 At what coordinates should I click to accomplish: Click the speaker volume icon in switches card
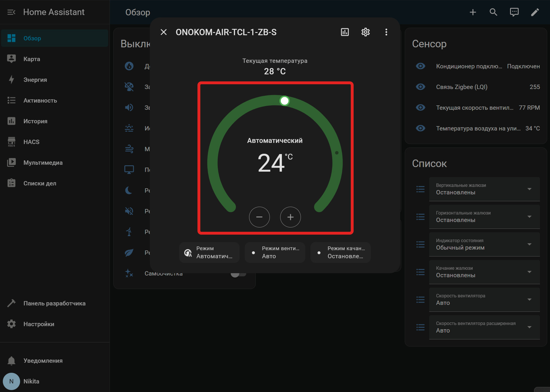129,107
